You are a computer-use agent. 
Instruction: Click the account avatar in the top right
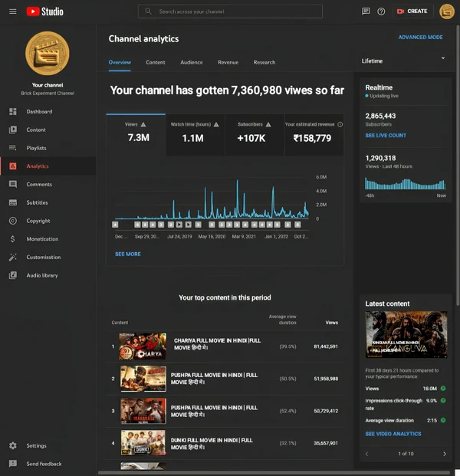[447, 11]
